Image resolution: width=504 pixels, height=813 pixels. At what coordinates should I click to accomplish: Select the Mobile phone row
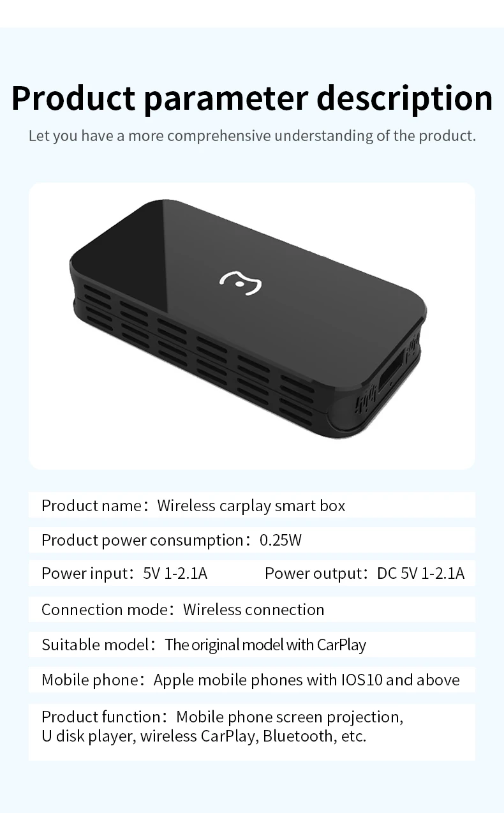[252, 680]
